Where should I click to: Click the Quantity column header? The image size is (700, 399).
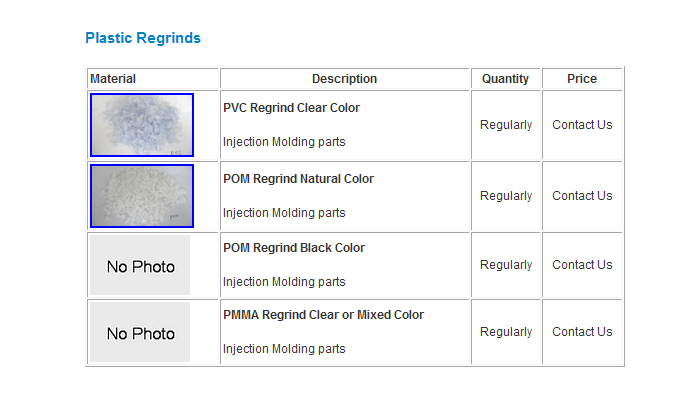tap(505, 79)
